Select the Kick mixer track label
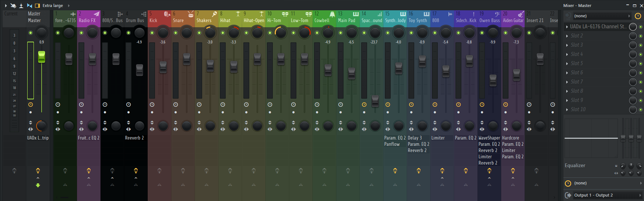This screenshot has height=201, width=644. (x=154, y=21)
